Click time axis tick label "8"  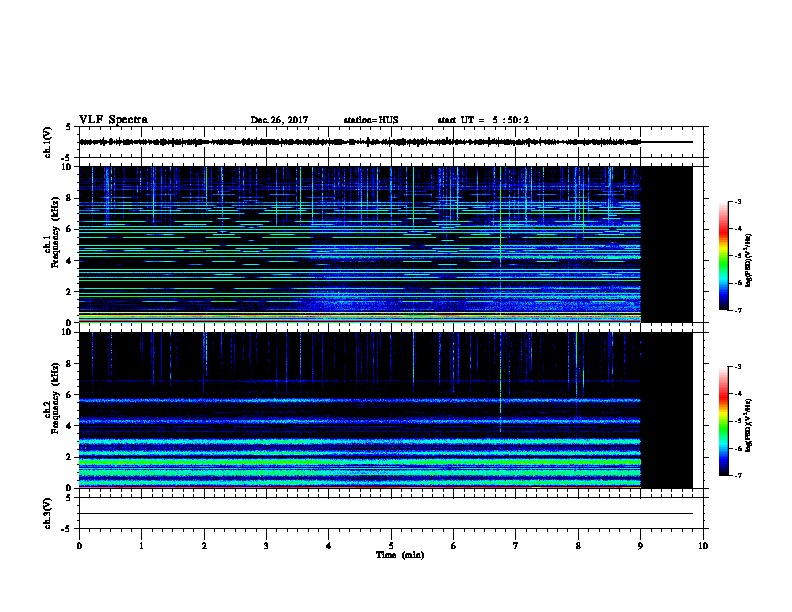pos(578,546)
